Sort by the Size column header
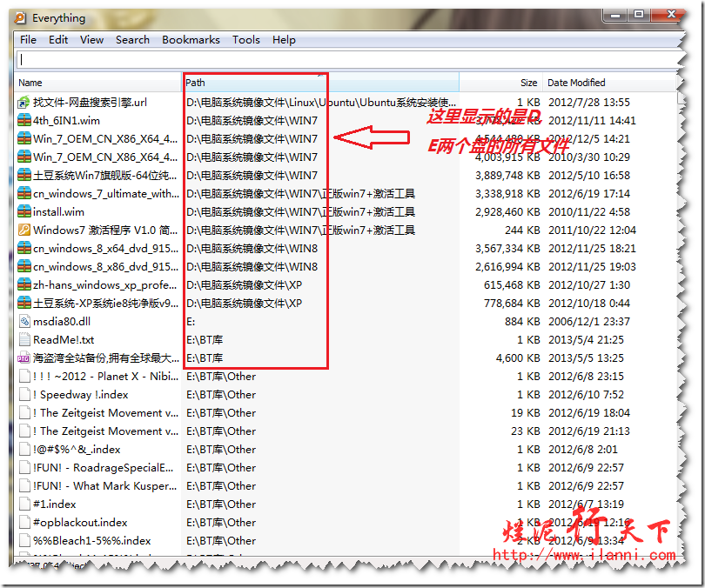 pos(500,83)
